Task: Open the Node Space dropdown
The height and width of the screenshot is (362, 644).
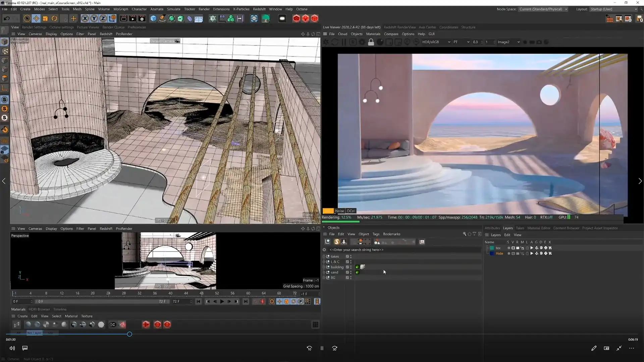Action: pyautogui.click(x=543, y=9)
